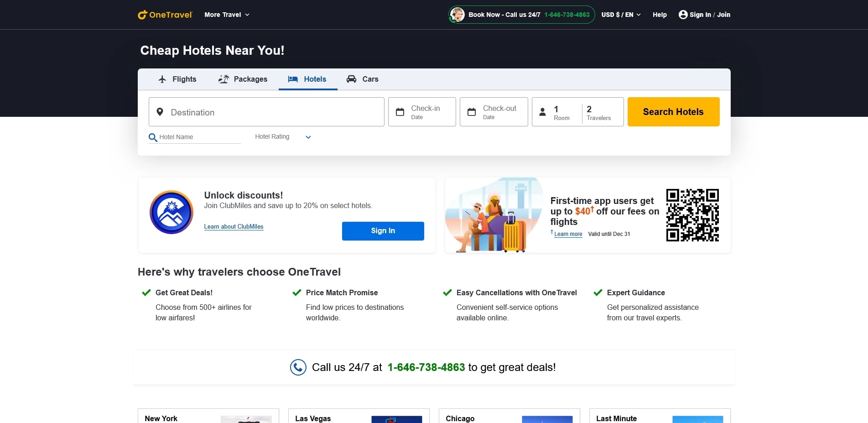Viewport: 868px width, 423px height.
Task: Switch to the Cars tab
Action: (x=362, y=79)
